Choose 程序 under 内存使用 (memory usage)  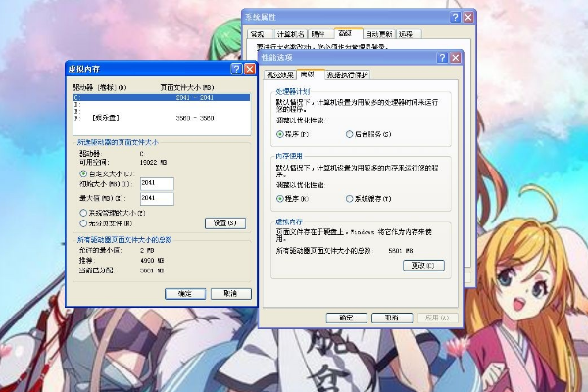pyautogui.click(x=279, y=198)
